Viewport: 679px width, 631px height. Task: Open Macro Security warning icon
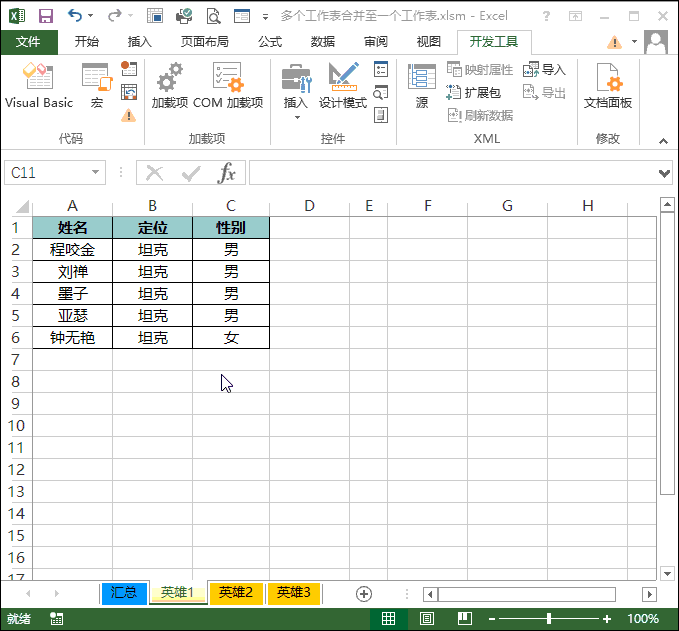click(129, 115)
